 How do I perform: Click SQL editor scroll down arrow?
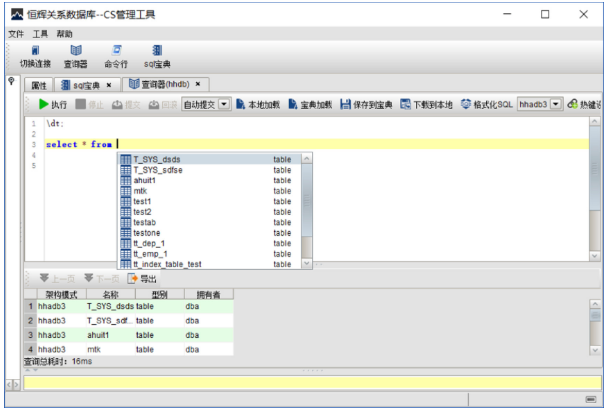595,256
